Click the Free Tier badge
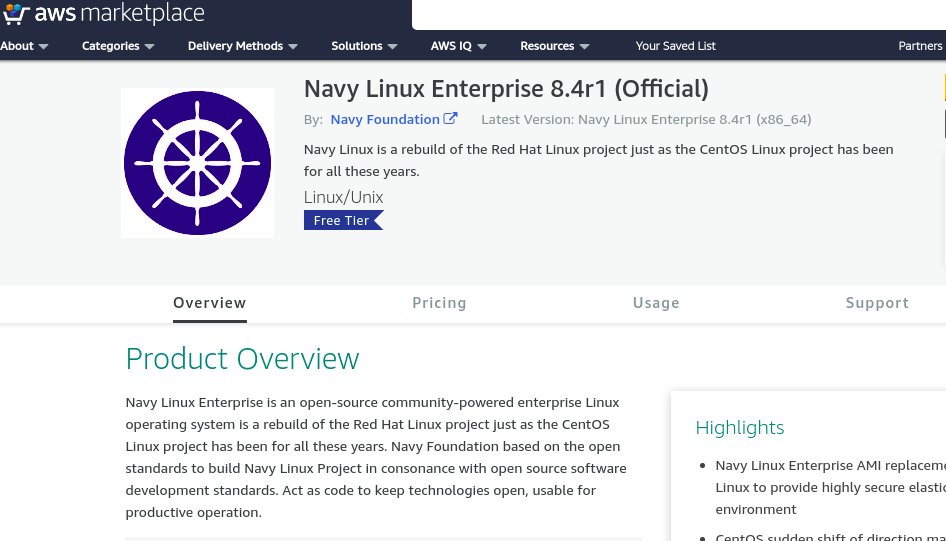The height and width of the screenshot is (541, 946). coord(343,221)
